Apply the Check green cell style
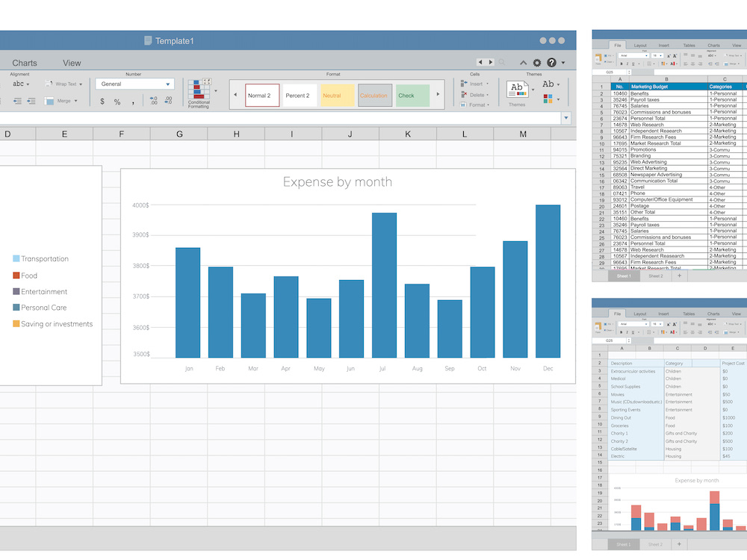This screenshot has height=560, width=747. [x=412, y=96]
